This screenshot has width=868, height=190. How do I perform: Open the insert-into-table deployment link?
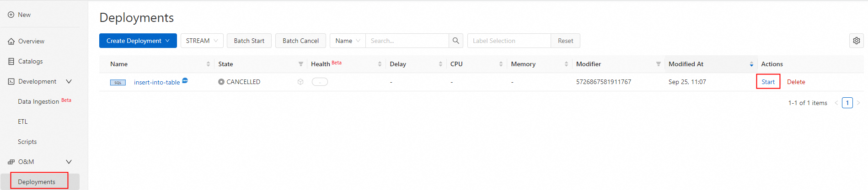pyautogui.click(x=156, y=82)
